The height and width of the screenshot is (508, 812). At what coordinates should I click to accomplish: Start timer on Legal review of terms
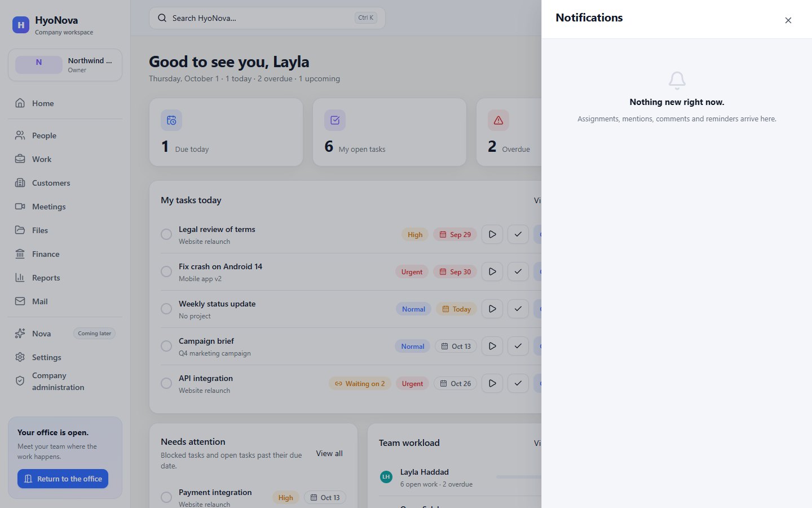492,234
